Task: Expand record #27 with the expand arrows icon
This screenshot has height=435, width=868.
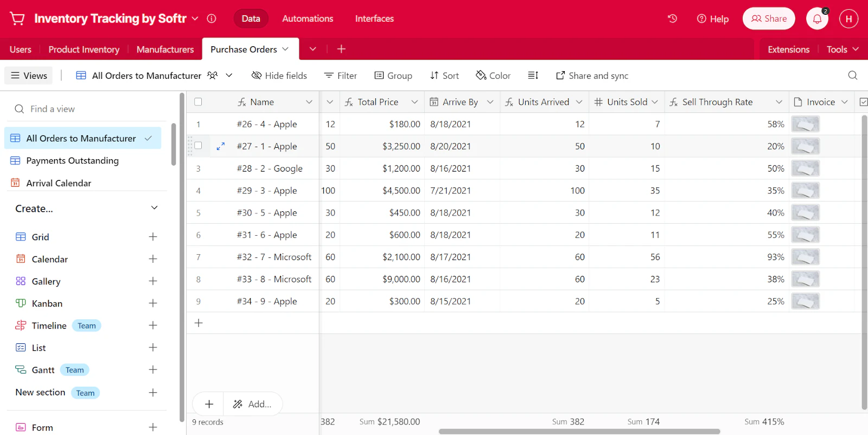Action: click(x=220, y=146)
